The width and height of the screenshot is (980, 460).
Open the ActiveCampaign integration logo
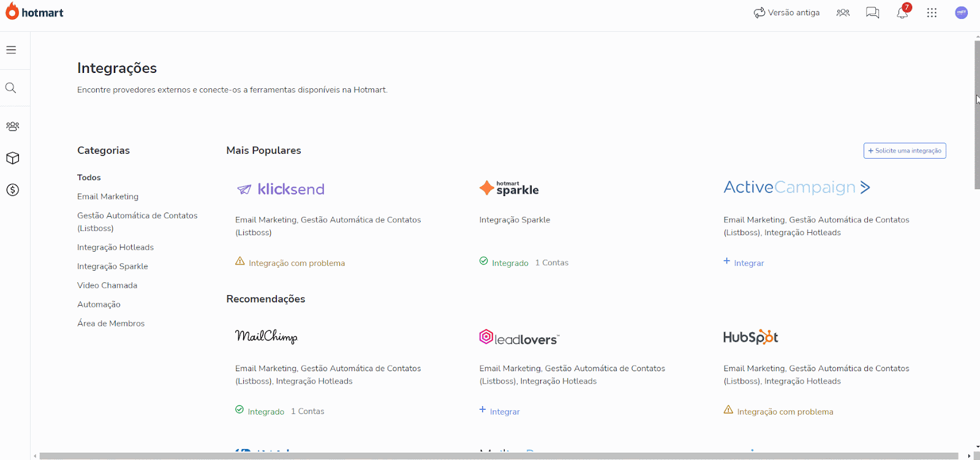[797, 187]
